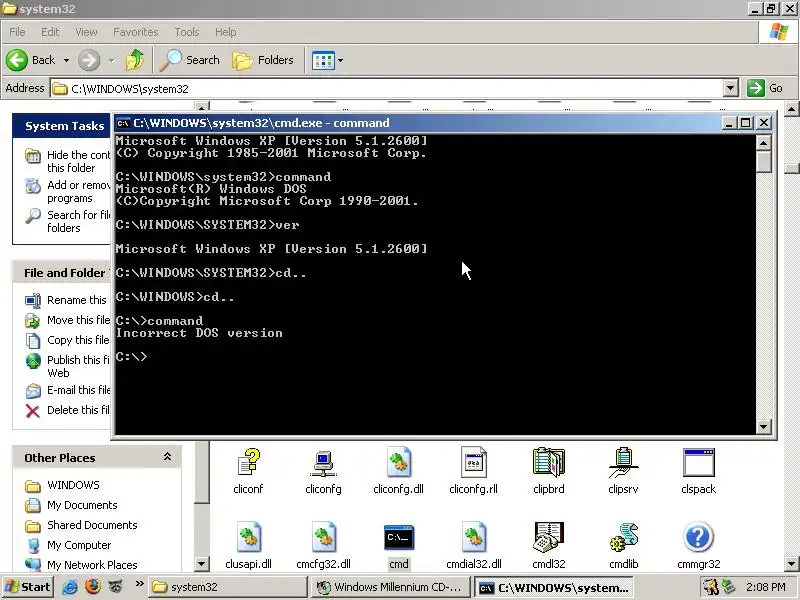
Task: Click the 2:08 PM clock
Action: [765, 587]
